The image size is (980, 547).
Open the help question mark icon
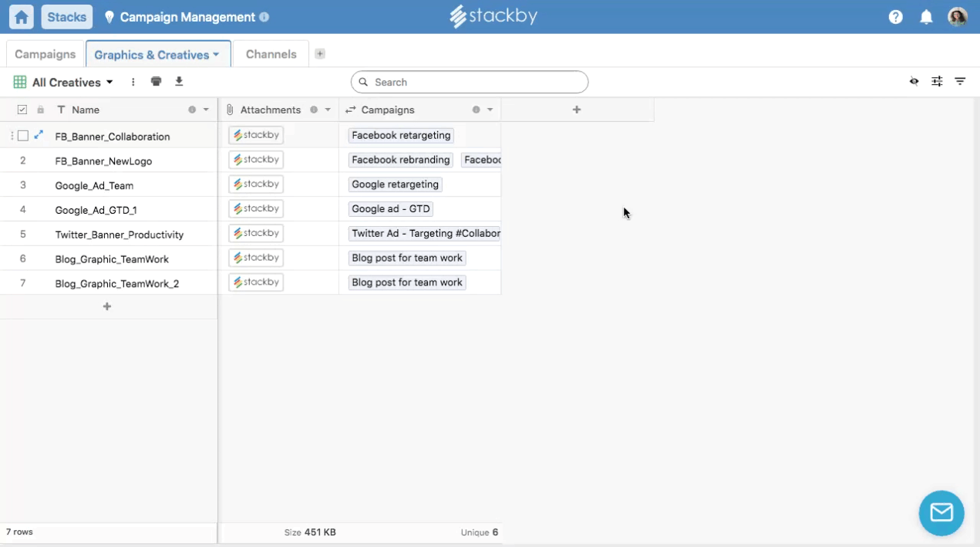[895, 17]
